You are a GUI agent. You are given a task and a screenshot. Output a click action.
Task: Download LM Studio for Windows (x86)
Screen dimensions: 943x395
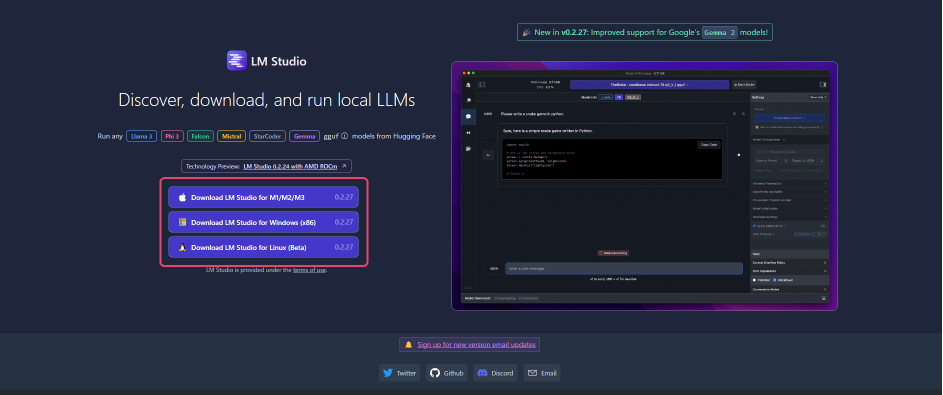[263, 222]
